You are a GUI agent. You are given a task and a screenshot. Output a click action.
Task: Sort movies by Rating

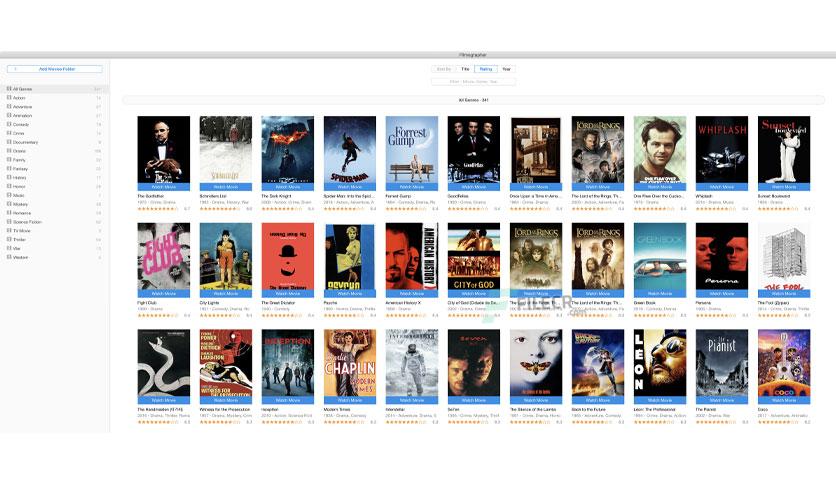tap(486, 69)
